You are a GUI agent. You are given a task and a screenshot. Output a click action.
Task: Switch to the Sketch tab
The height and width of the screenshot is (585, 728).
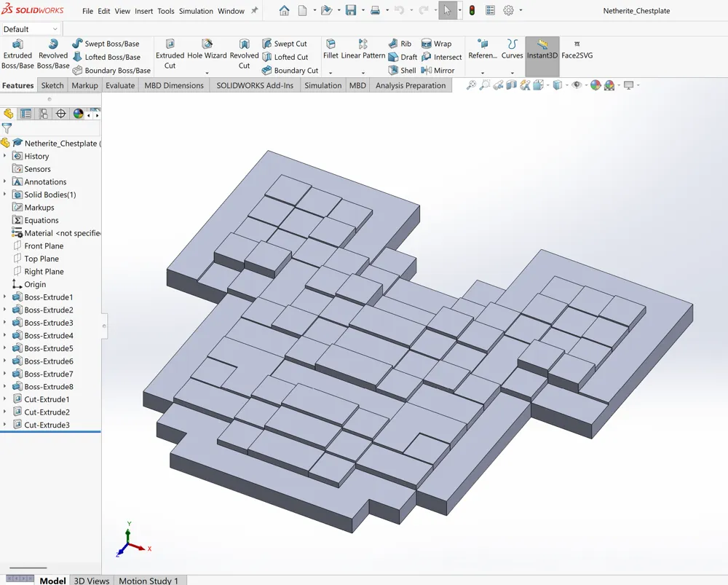coord(52,85)
